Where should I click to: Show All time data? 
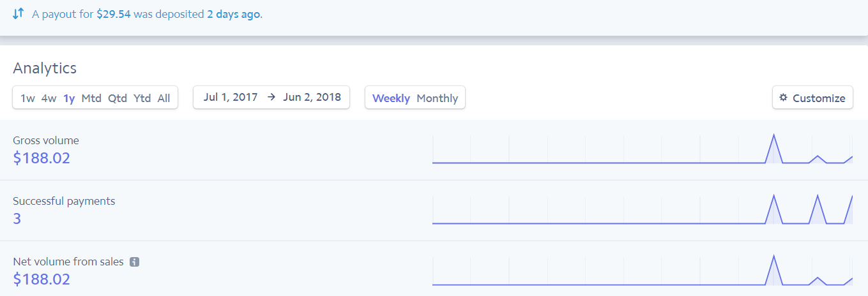(164, 98)
